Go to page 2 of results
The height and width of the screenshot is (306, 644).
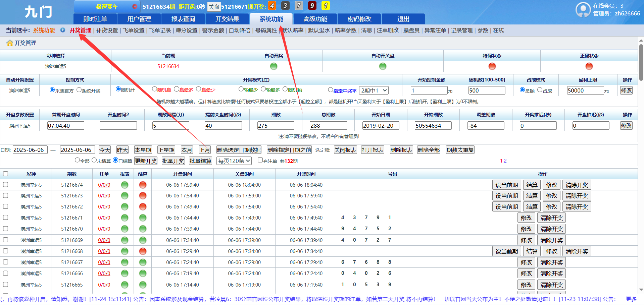[505, 161]
